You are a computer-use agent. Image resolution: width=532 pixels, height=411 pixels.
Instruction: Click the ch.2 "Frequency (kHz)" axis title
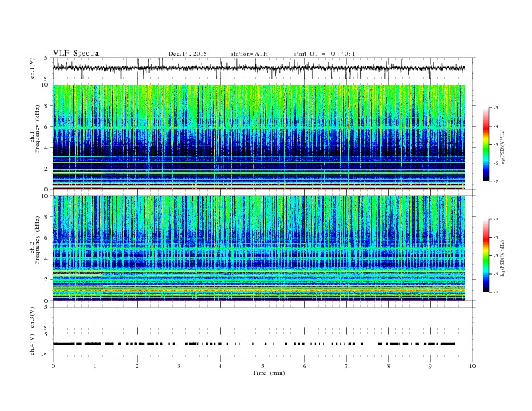pos(38,240)
